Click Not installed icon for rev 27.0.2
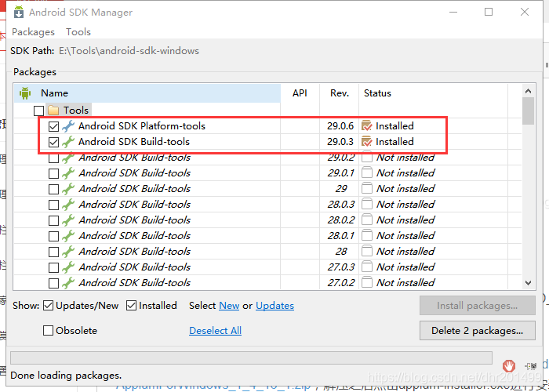Image resolution: width=549 pixels, height=392 pixels. click(x=367, y=283)
